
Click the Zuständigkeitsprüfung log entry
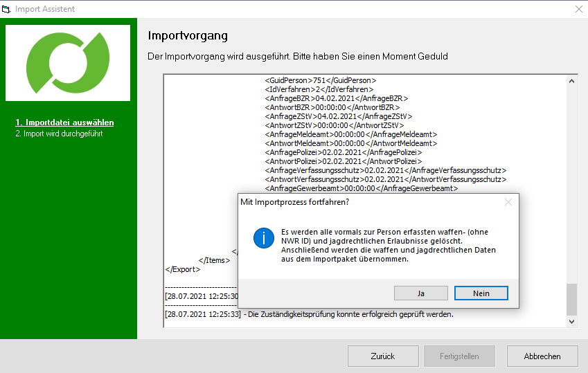tap(309, 314)
